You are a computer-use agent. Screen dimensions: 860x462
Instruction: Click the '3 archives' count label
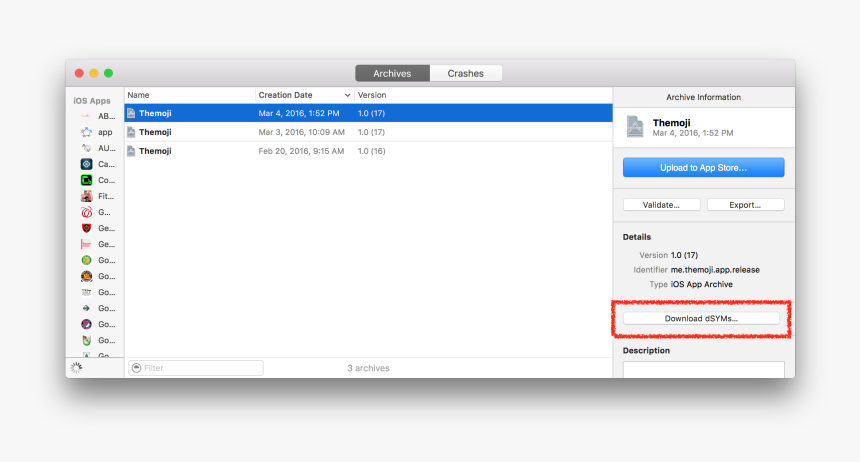(368, 368)
